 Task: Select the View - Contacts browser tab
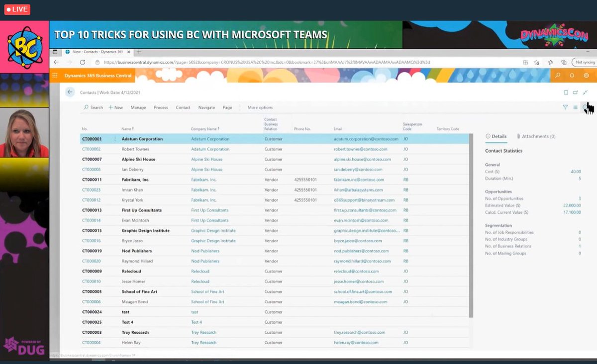pos(97,52)
